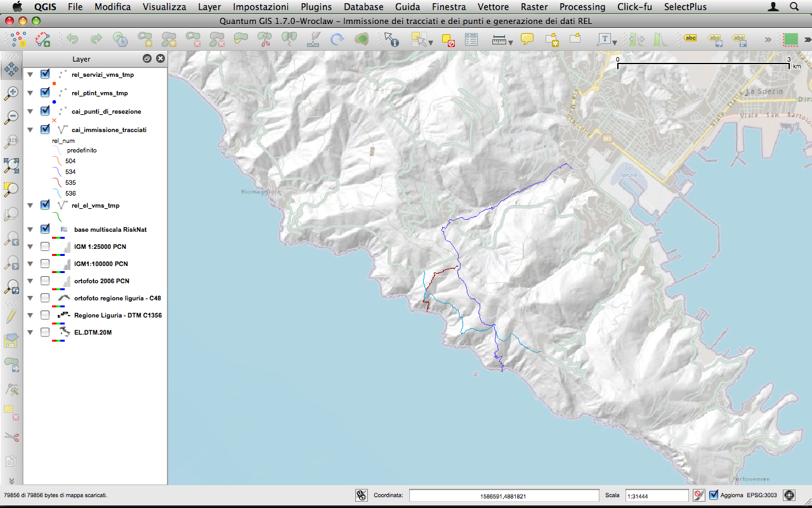Collapse the cai_immissione_tracciati layer legend
Viewport: 812px width, 508px height.
[x=29, y=130]
